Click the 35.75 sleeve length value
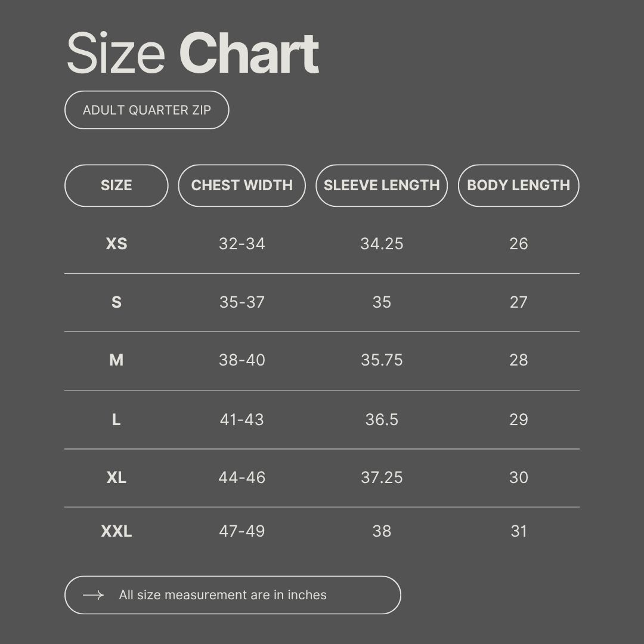 coord(382,360)
